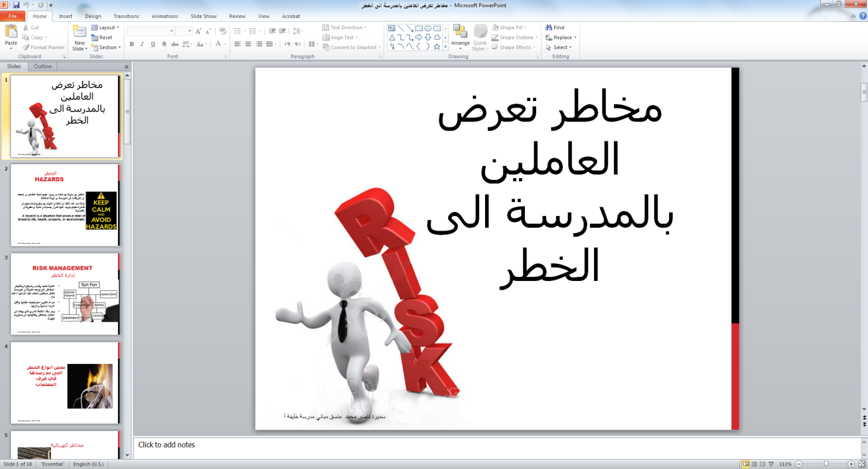
Task: Click Shape Outline button
Action: coord(514,38)
